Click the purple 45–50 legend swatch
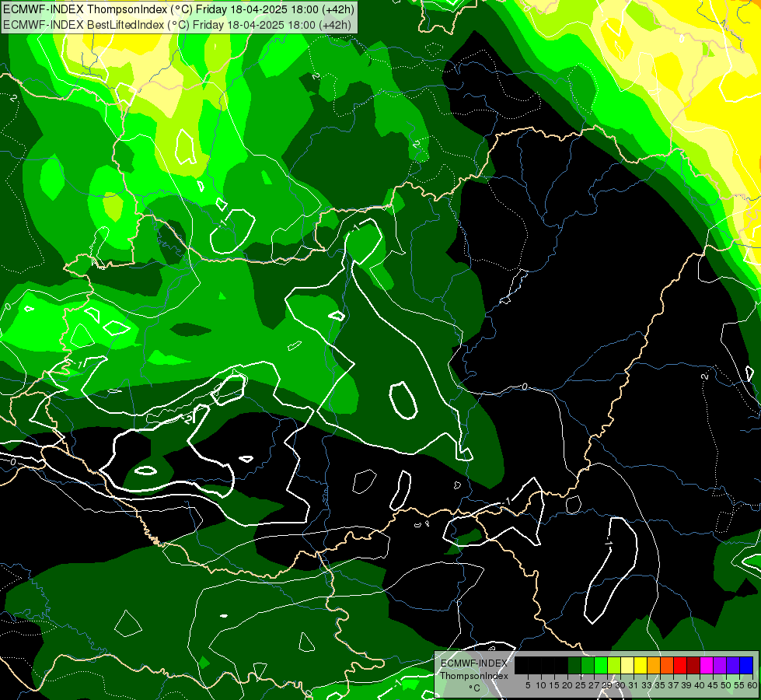Image resolution: width=761 pixels, height=700 pixels. (720, 666)
